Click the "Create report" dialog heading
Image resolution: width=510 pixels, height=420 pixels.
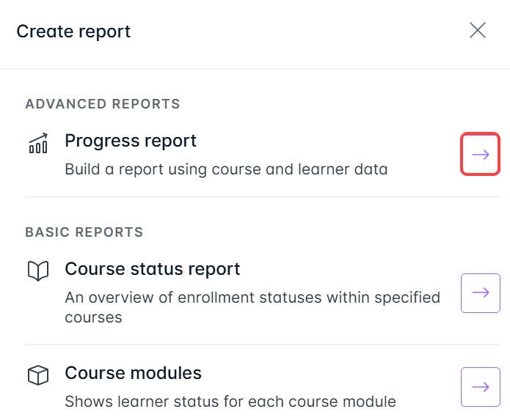(x=73, y=32)
